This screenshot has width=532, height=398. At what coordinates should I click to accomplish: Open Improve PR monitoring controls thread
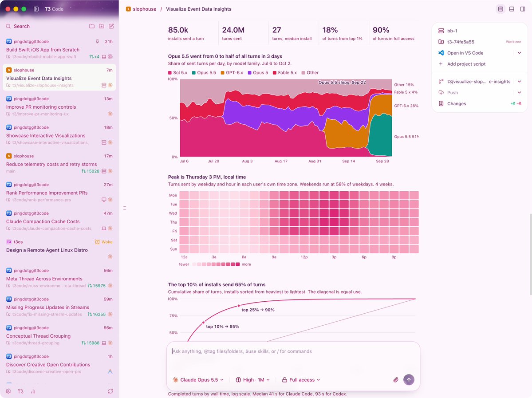tap(59, 106)
